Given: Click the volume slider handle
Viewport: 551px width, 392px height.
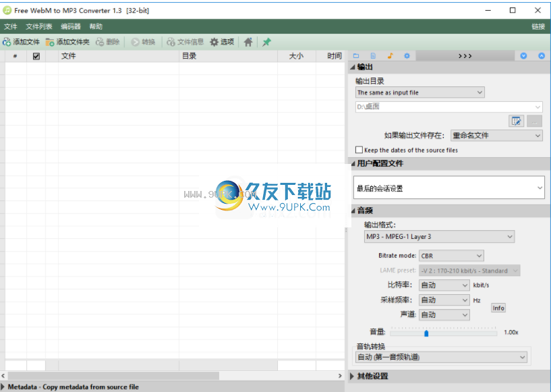Looking at the screenshot, I should 426,333.
